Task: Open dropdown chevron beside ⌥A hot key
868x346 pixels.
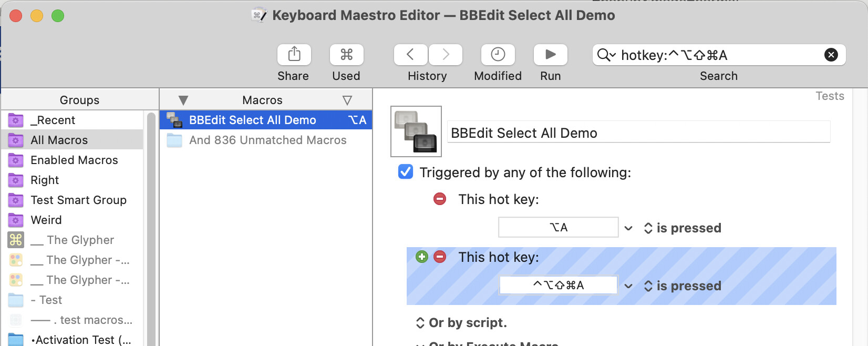Action: (628, 228)
